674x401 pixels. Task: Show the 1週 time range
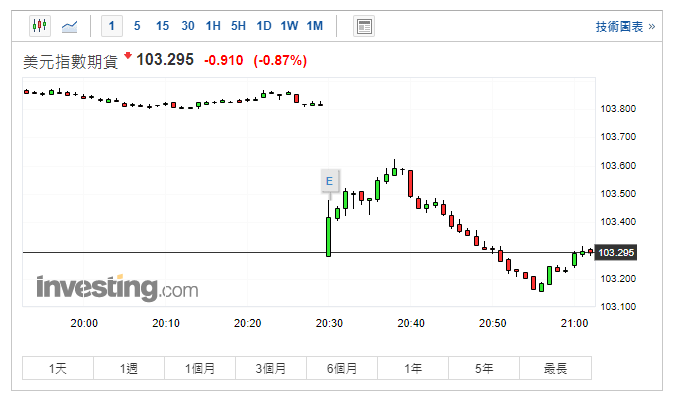(129, 369)
